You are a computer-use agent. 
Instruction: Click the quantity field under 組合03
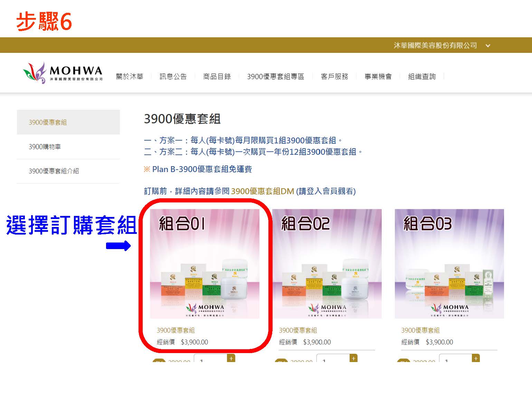[455, 358]
